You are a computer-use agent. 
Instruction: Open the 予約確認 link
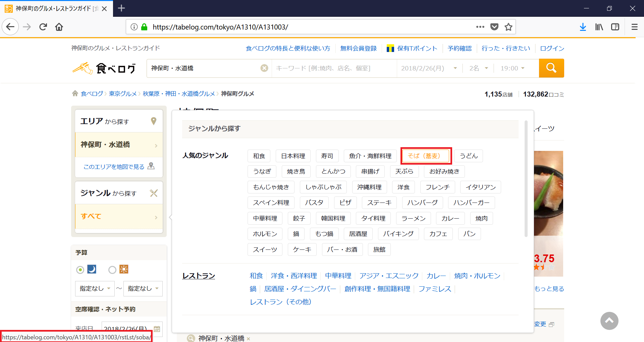tap(460, 48)
